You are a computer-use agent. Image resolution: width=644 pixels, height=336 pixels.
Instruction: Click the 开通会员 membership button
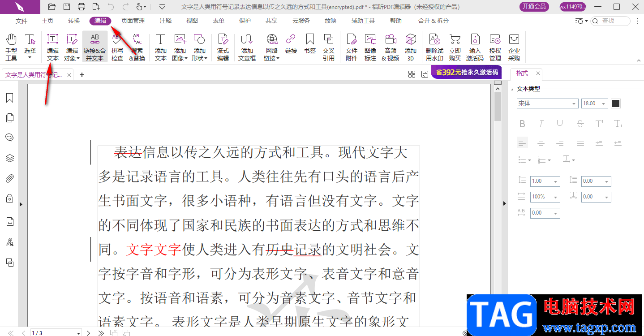tap(534, 7)
